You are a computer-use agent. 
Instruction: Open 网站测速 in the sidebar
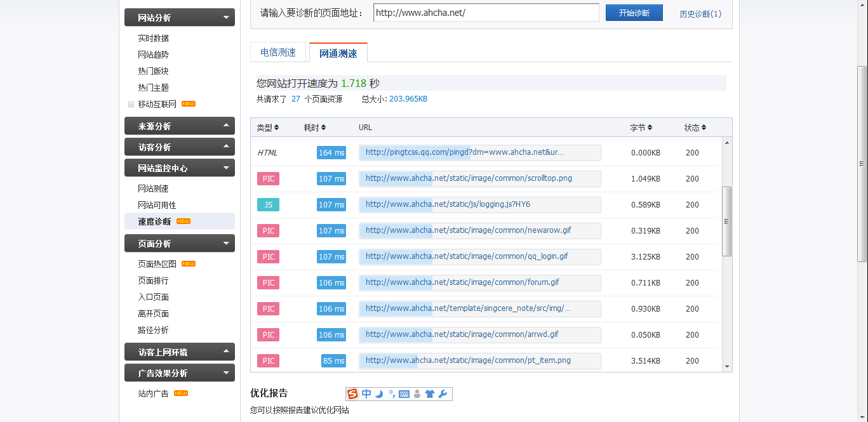(x=153, y=189)
